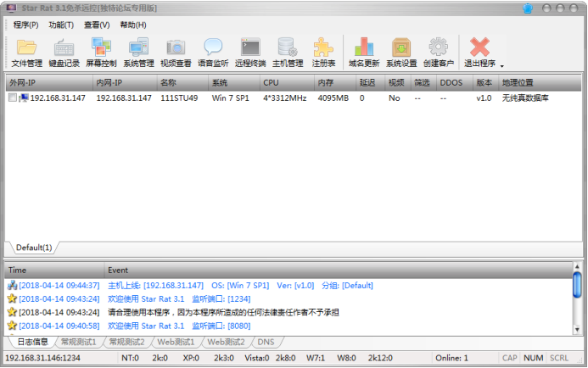Click the computer icon of host 192.168.31.147

click(24, 98)
